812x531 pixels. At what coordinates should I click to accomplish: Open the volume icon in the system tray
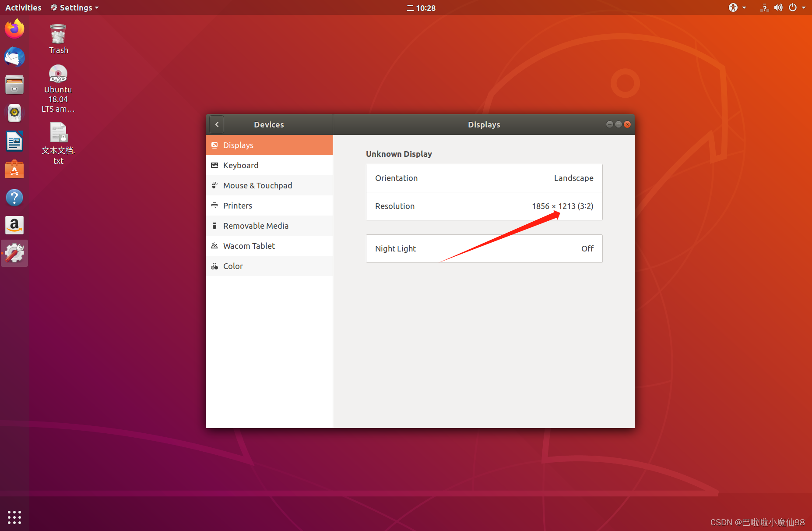click(778, 7)
